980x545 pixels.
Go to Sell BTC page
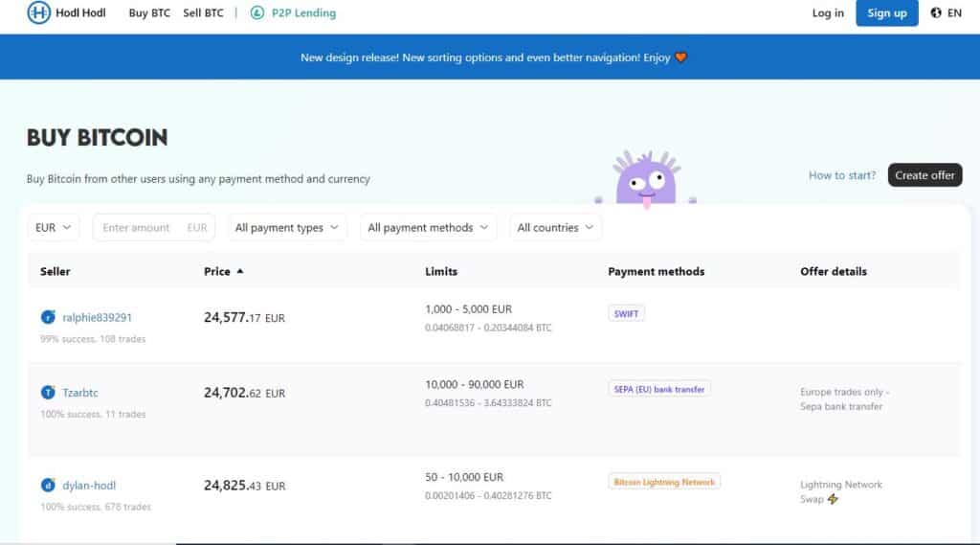point(203,12)
